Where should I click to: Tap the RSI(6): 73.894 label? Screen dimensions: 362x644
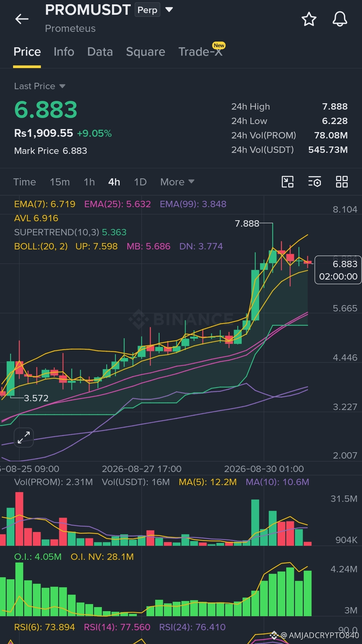click(x=45, y=627)
